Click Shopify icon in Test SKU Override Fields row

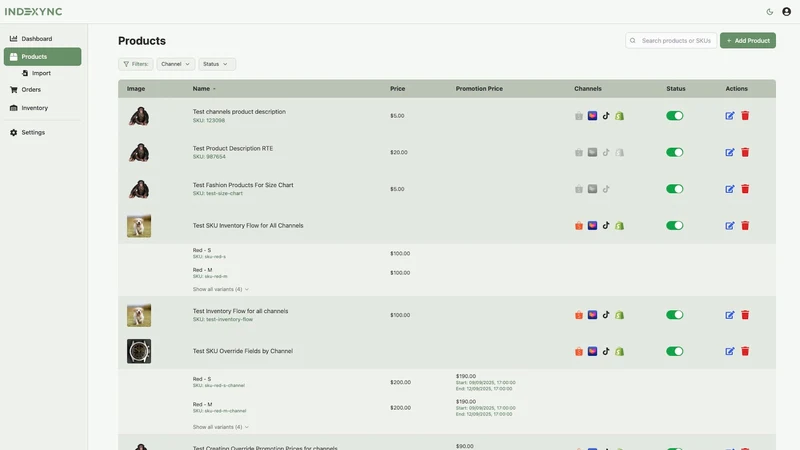pyautogui.click(x=619, y=351)
